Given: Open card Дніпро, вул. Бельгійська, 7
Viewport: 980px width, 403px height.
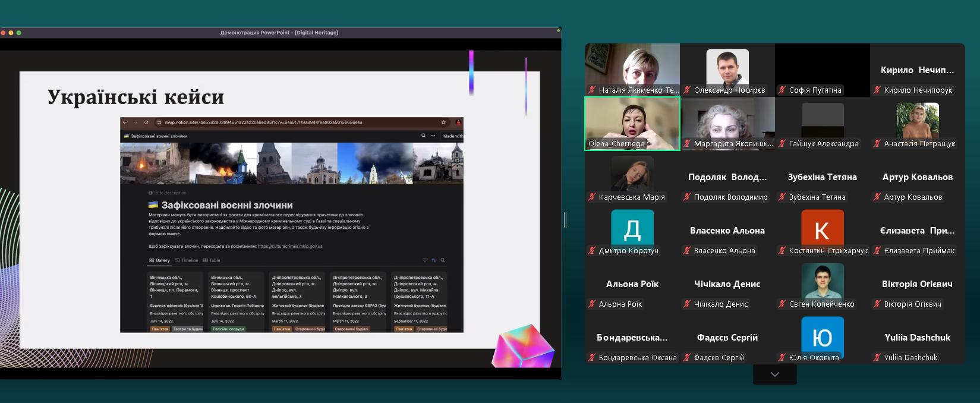Looking at the screenshot, I should (297, 302).
